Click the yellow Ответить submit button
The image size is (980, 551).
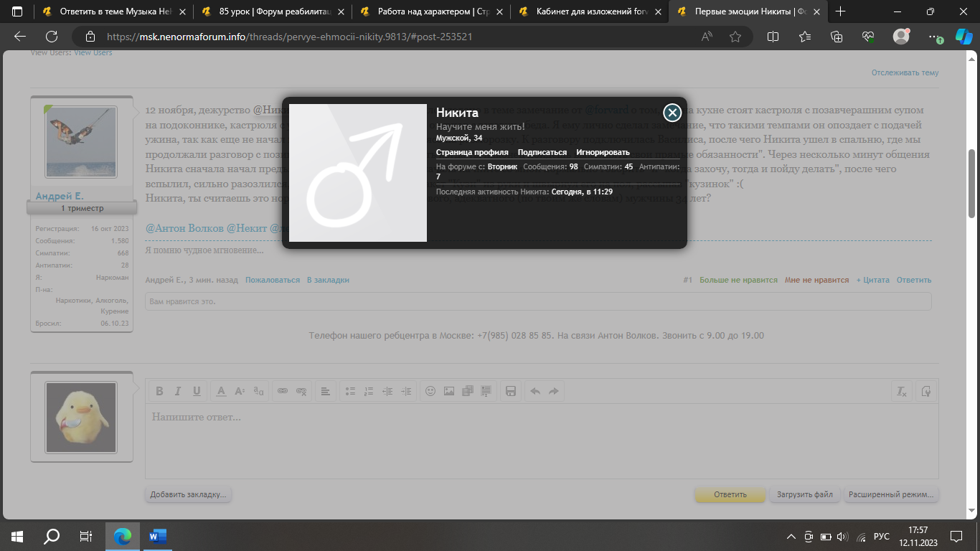[730, 494]
